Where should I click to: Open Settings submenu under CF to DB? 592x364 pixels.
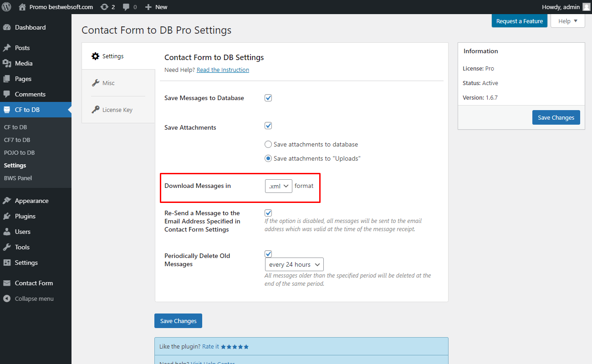click(x=15, y=165)
